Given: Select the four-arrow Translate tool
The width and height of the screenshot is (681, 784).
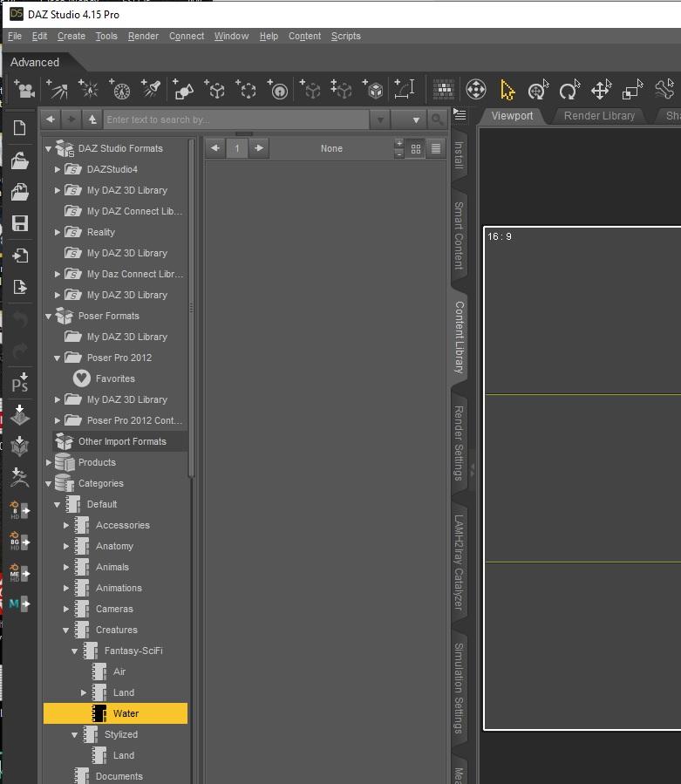Looking at the screenshot, I should pyautogui.click(x=600, y=90).
